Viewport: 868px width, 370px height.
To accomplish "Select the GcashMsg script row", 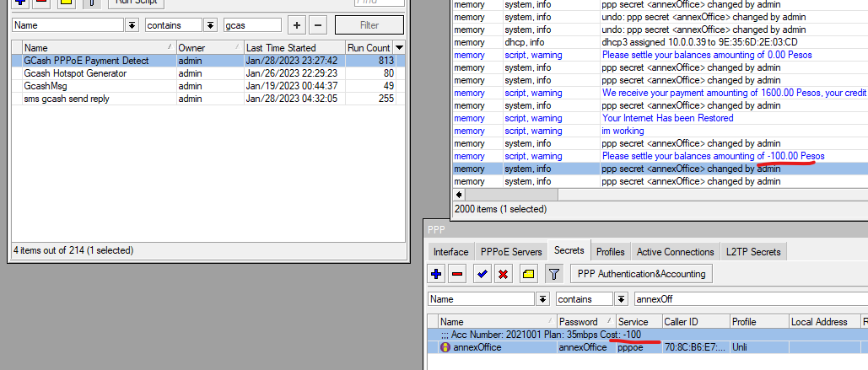I will (208, 86).
